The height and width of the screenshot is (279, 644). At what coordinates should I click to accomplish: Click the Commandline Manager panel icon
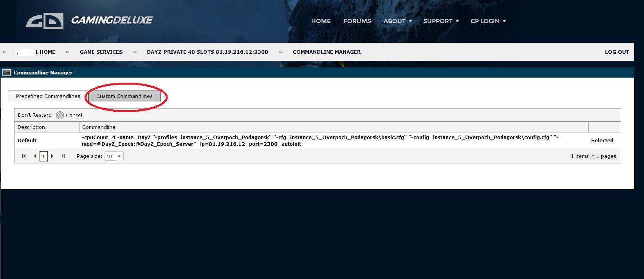tap(7, 72)
